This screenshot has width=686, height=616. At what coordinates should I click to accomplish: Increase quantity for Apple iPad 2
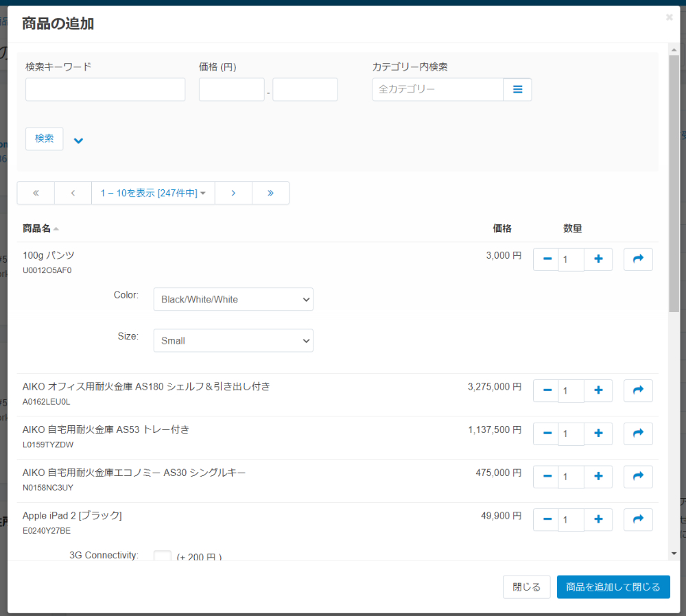(x=598, y=519)
